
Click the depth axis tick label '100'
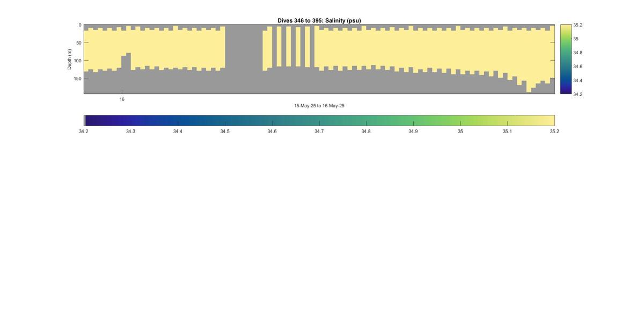point(78,61)
